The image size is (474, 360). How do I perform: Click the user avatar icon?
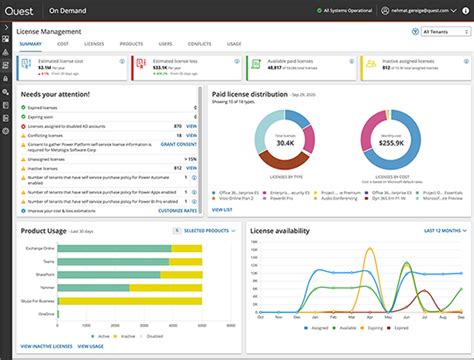[385, 11]
